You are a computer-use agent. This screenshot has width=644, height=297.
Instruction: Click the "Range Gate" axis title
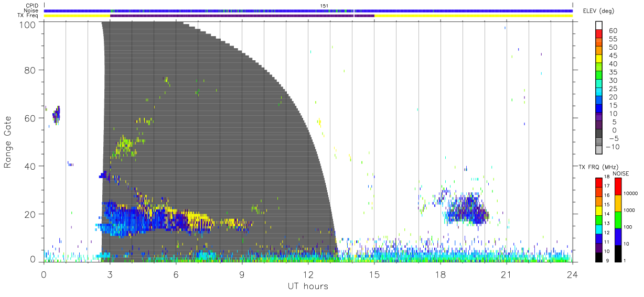point(8,142)
